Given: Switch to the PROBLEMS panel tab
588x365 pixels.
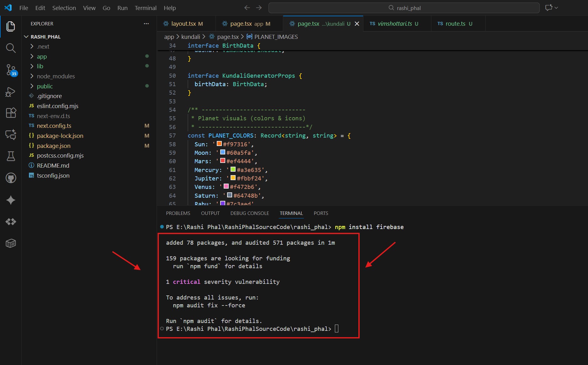Looking at the screenshot, I should tap(178, 213).
